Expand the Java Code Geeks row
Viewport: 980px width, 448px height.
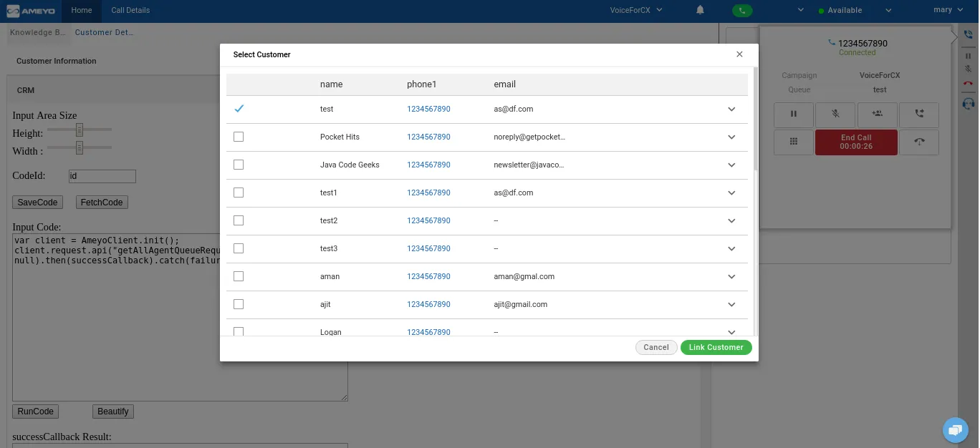tap(731, 165)
